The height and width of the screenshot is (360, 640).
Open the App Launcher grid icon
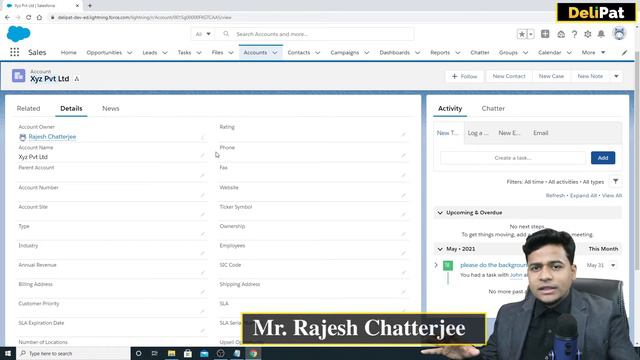15,52
